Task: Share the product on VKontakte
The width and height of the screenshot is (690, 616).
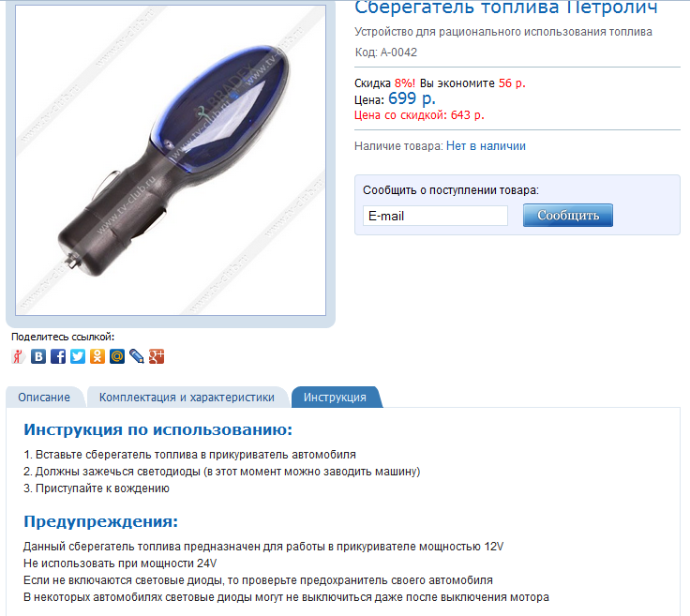Action: click(x=38, y=356)
